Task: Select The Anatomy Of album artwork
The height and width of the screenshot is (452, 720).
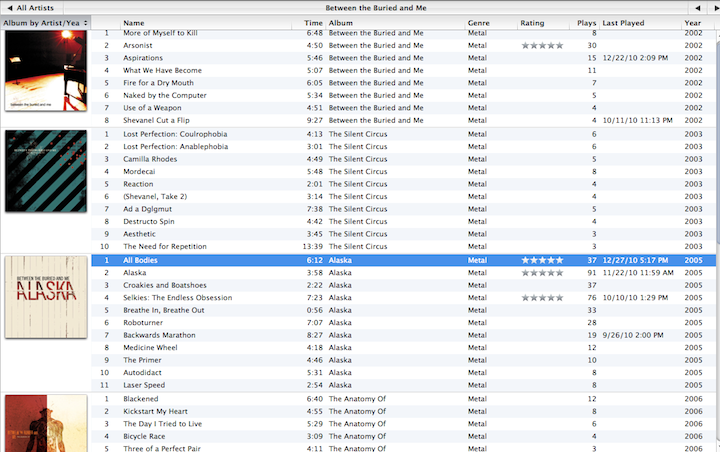Action: point(46,423)
